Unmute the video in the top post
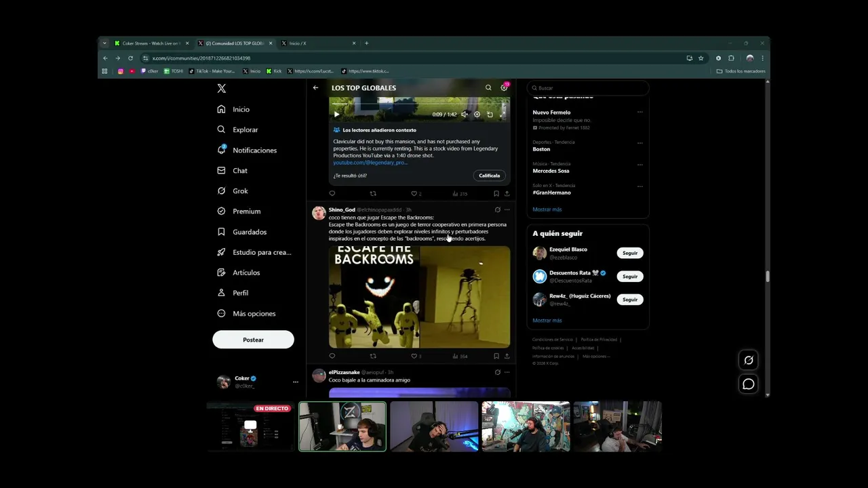The image size is (868, 488). pos(465,115)
